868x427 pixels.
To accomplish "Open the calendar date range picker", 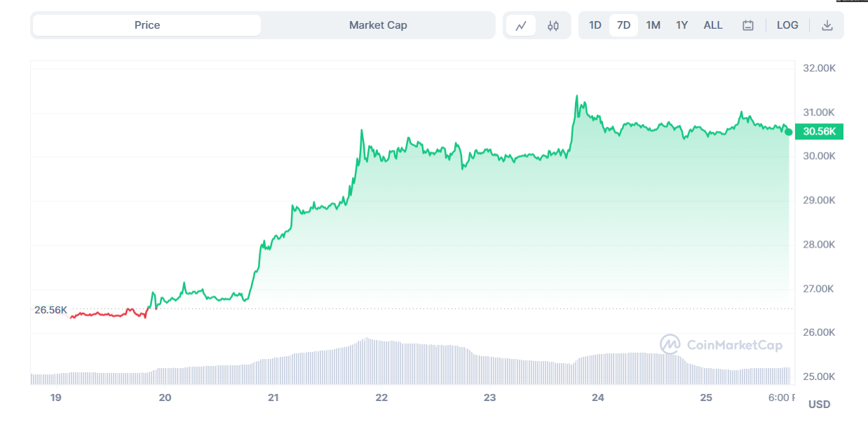I will [748, 26].
